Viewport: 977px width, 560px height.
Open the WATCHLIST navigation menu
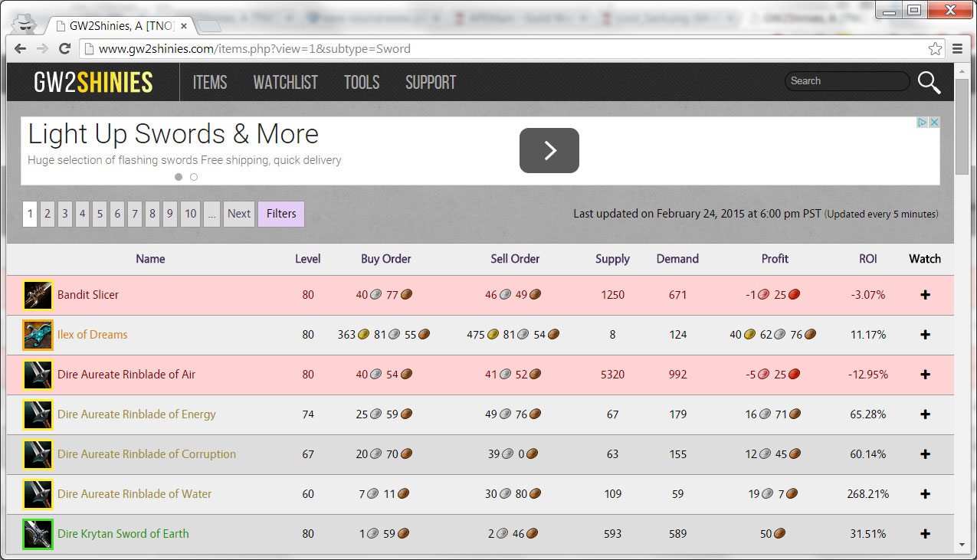(x=285, y=82)
